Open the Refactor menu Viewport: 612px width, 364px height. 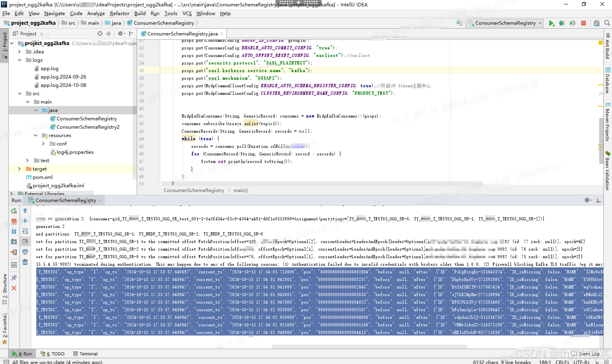(x=119, y=14)
